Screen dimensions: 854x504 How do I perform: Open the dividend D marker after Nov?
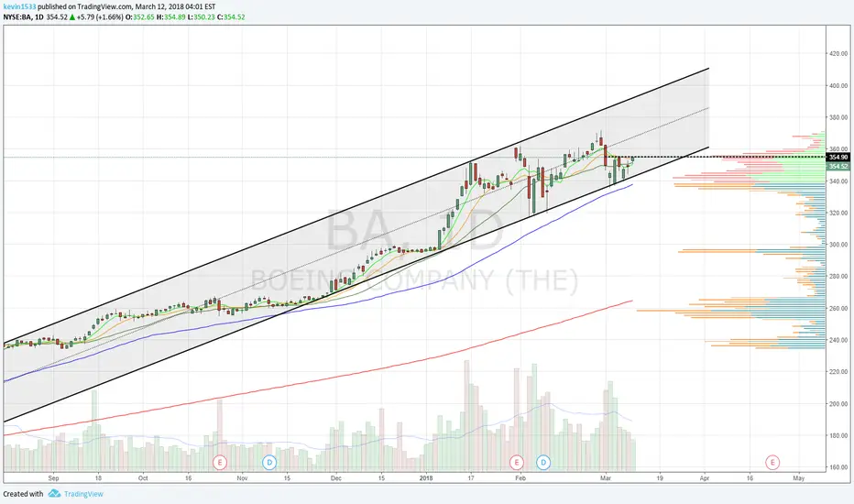point(269,463)
